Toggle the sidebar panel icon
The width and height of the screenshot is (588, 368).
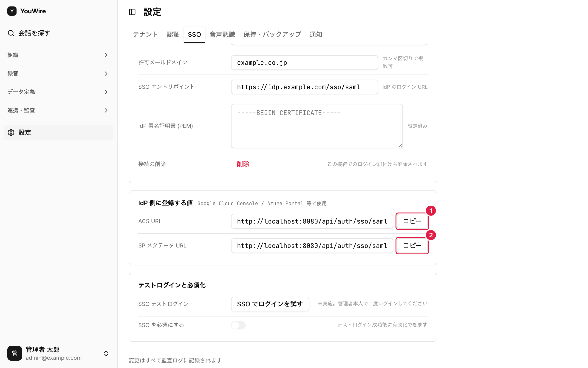click(x=132, y=12)
